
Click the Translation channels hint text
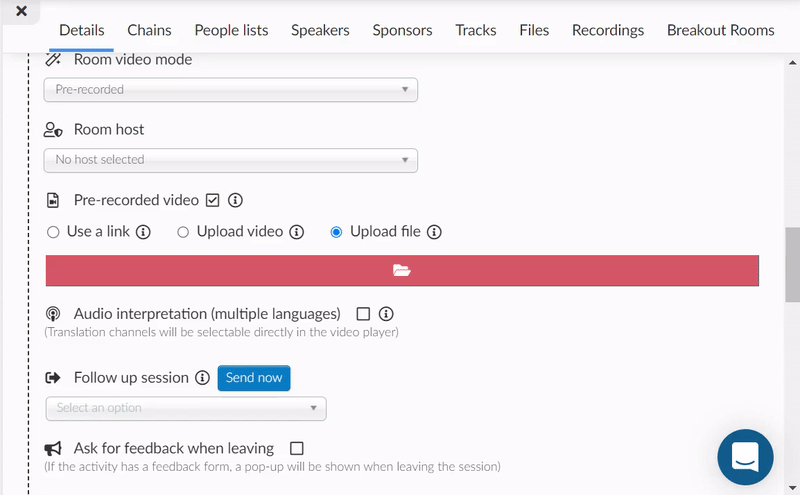[x=221, y=332]
